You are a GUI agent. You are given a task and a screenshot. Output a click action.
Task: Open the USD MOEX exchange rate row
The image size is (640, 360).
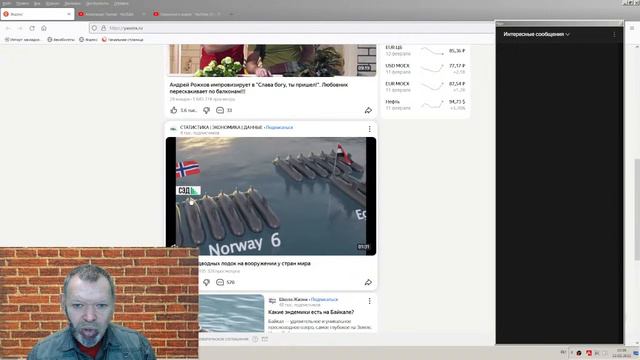click(x=425, y=69)
